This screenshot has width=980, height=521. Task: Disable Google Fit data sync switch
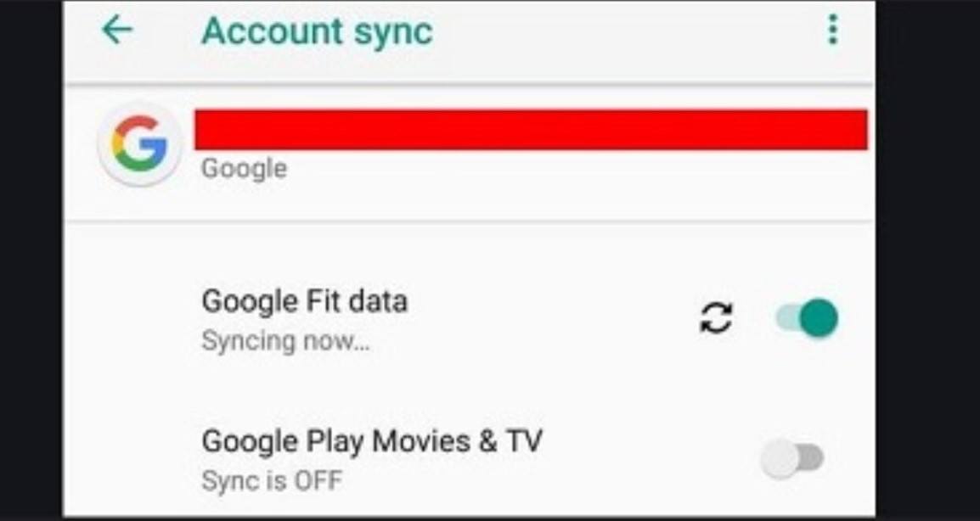click(808, 318)
